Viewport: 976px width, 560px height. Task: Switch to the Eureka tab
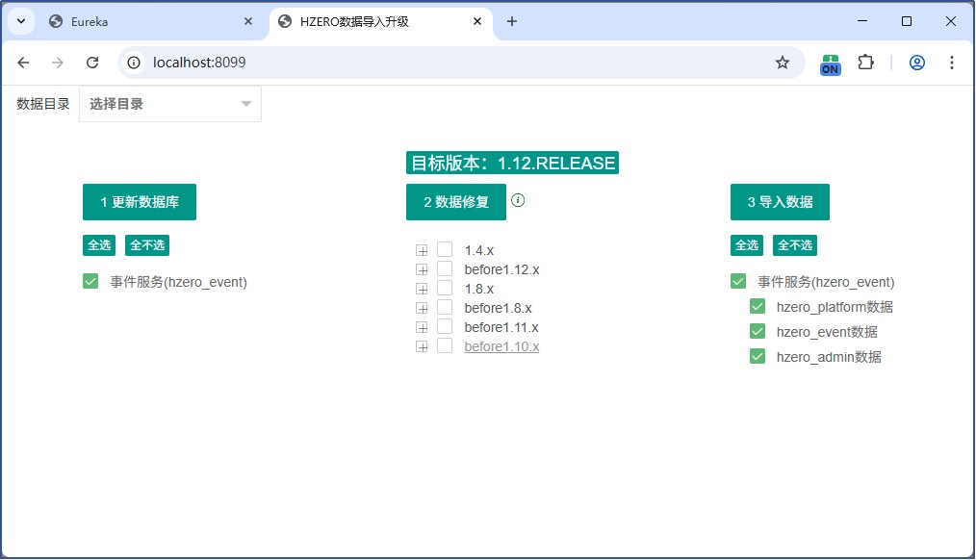pos(142,21)
